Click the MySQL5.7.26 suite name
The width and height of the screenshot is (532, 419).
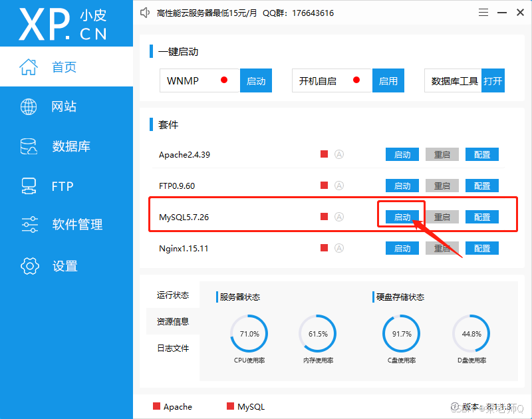tap(184, 217)
